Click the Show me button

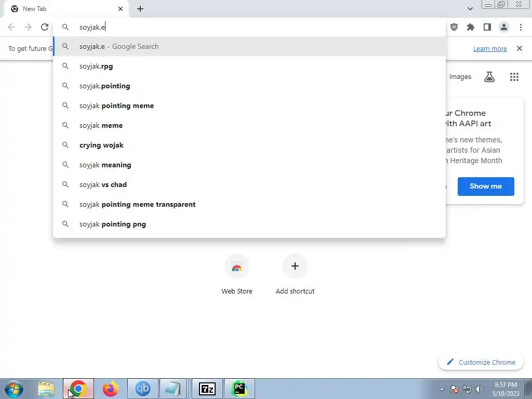(x=486, y=187)
